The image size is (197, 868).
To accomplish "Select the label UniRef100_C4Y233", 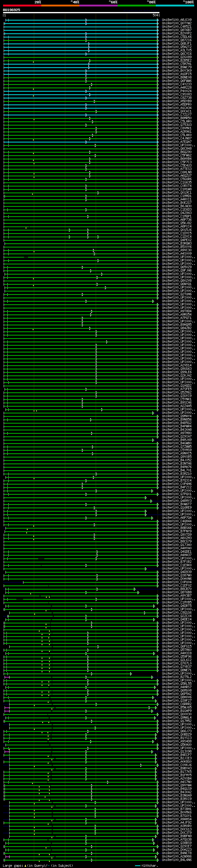I will point(176,84).
